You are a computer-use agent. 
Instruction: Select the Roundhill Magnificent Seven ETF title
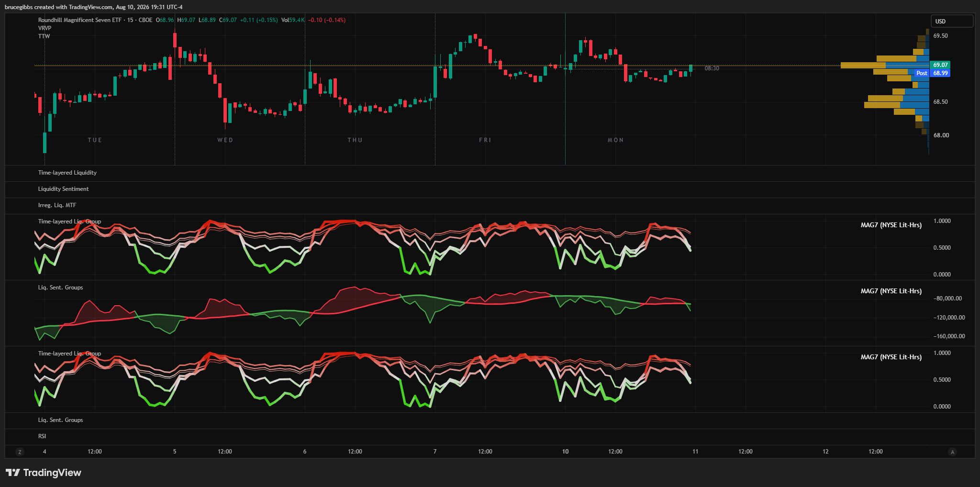tap(80, 20)
